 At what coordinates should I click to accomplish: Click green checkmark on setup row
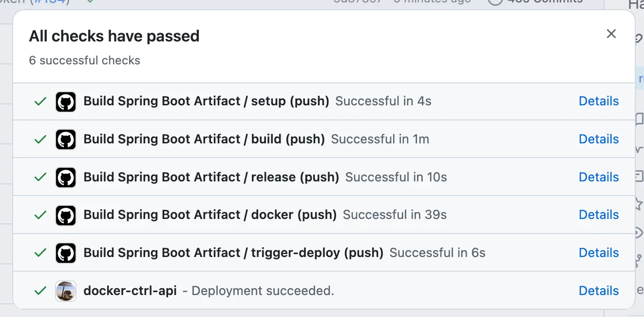(x=40, y=101)
